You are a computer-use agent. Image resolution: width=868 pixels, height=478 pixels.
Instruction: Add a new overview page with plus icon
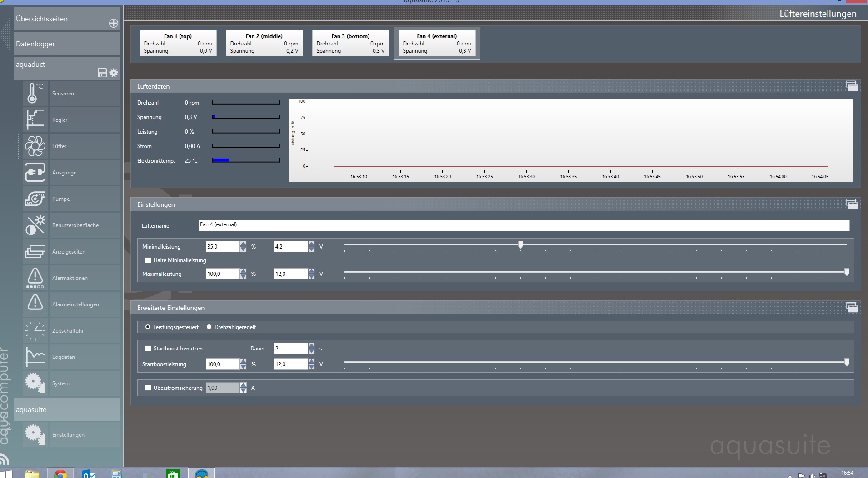coord(114,23)
